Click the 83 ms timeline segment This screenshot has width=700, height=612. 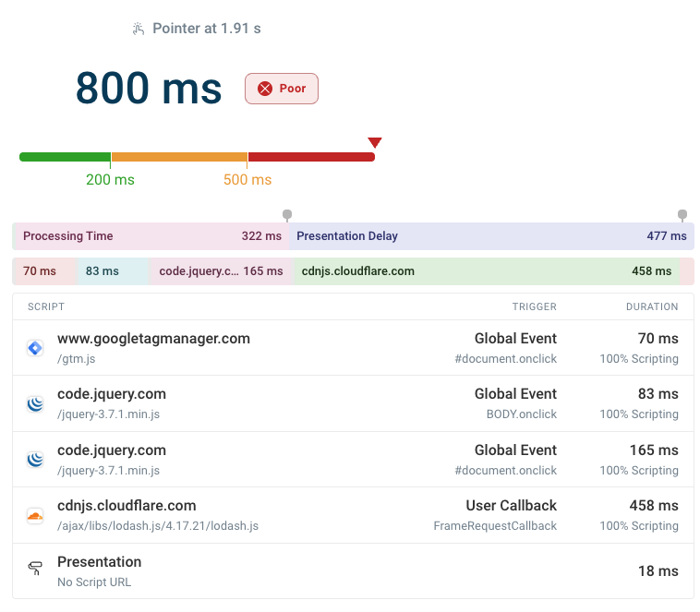pyautogui.click(x=110, y=271)
